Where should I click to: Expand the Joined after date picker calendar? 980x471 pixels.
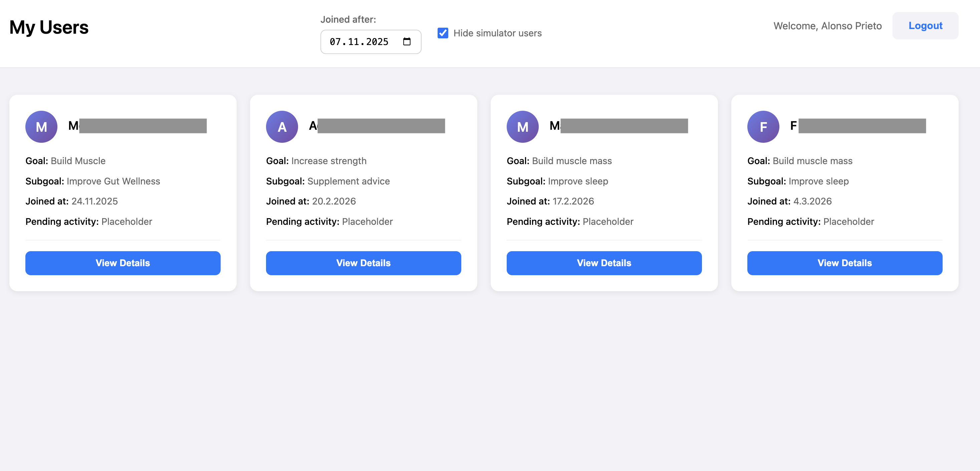tap(407, 41)
